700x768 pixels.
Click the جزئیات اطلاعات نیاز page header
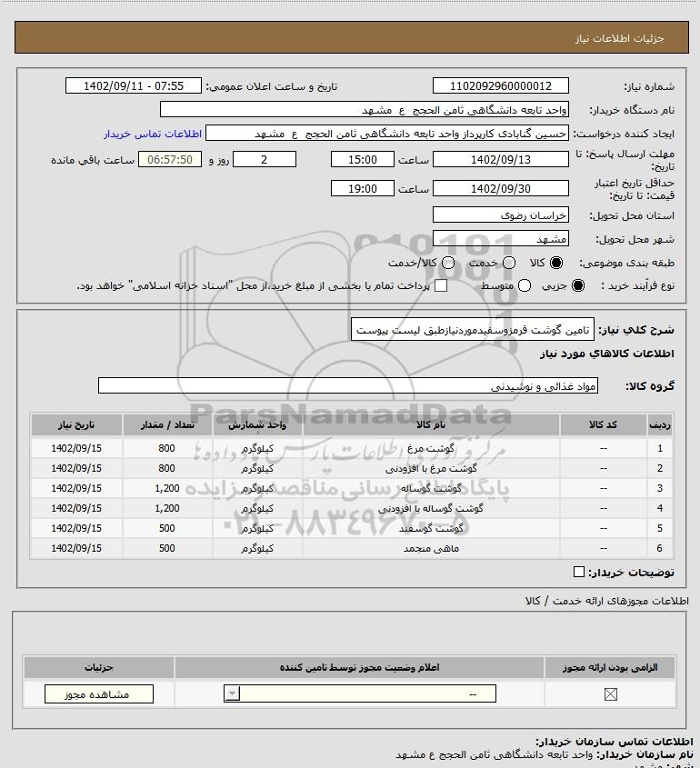click(x=620, y=38)
